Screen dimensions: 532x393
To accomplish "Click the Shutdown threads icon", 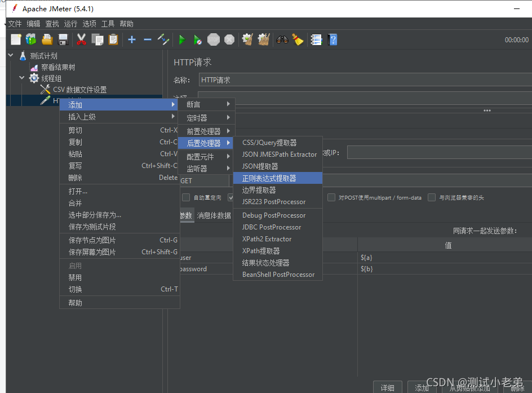I will [229, 39].
